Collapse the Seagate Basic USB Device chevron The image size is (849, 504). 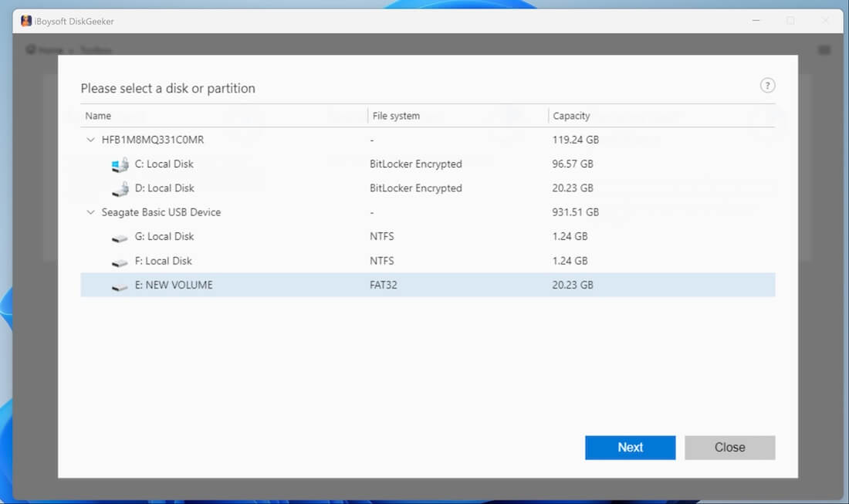click(x=90, y=212)
